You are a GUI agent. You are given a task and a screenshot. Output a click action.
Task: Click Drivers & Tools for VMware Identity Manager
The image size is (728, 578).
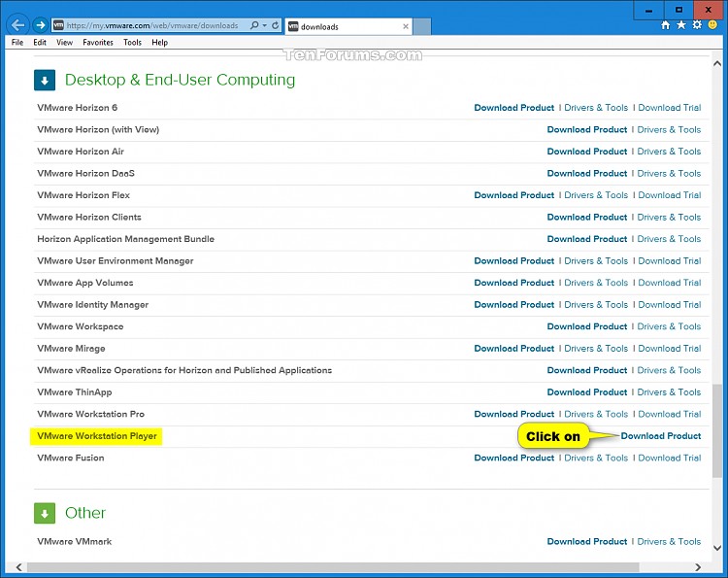pyautogui.click(x=596, y=305)
